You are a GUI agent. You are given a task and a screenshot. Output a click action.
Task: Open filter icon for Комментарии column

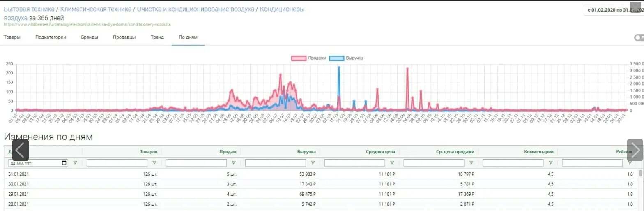pyautogui.click(x=550, y=163)
